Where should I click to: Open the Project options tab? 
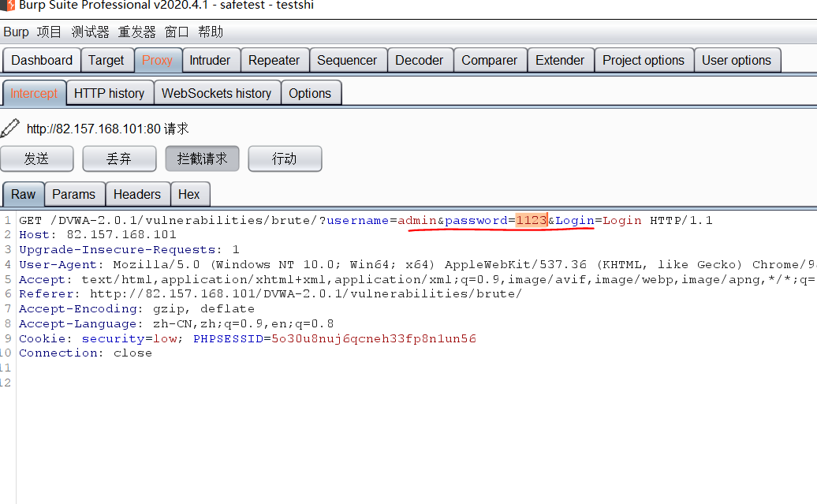pyautogui.click(x=644, y=61)
